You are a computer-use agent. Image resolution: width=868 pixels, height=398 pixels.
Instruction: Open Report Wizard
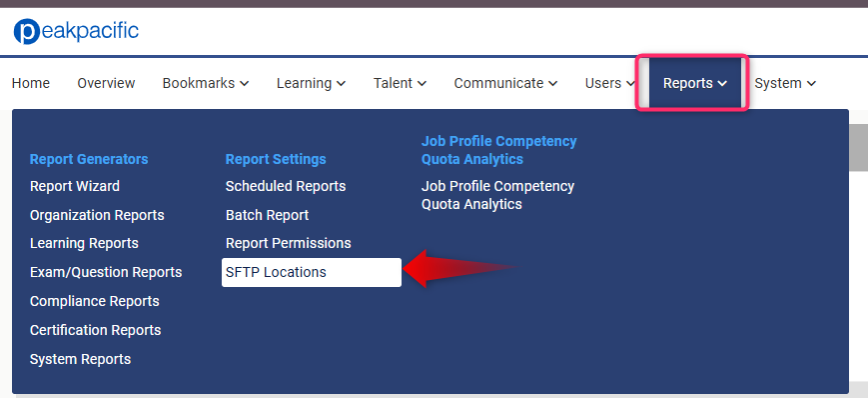point(75,186)
